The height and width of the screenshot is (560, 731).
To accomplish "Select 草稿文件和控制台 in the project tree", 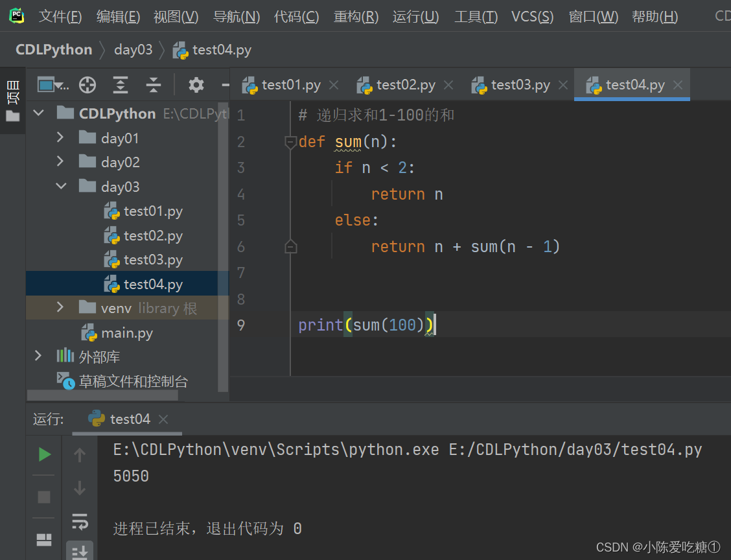I will pyautogui.click(x=122, y=381).
